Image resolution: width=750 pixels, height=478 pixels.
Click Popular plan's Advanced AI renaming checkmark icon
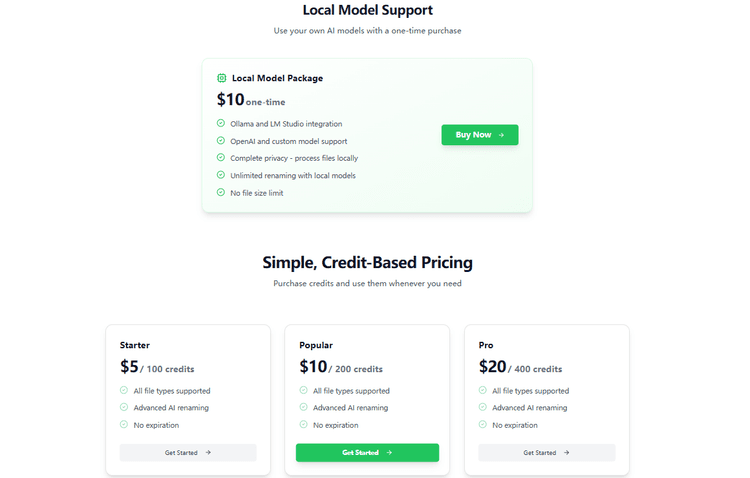[x=304, y=408]
